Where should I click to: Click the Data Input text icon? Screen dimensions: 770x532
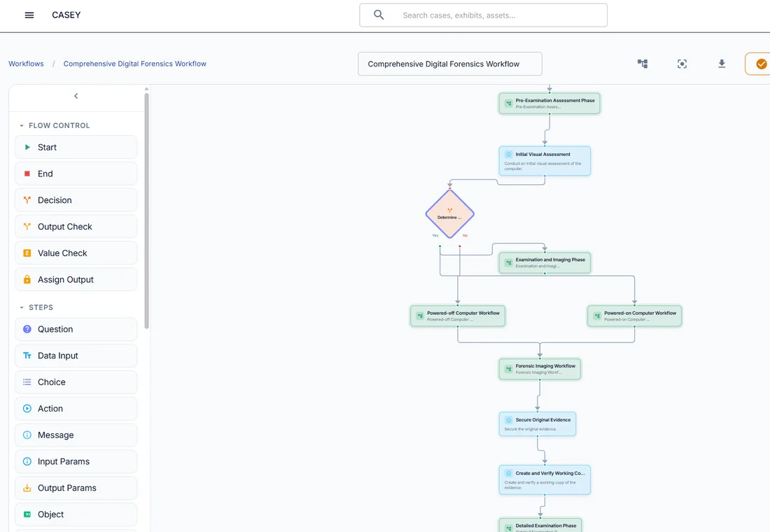coord(27,356)
